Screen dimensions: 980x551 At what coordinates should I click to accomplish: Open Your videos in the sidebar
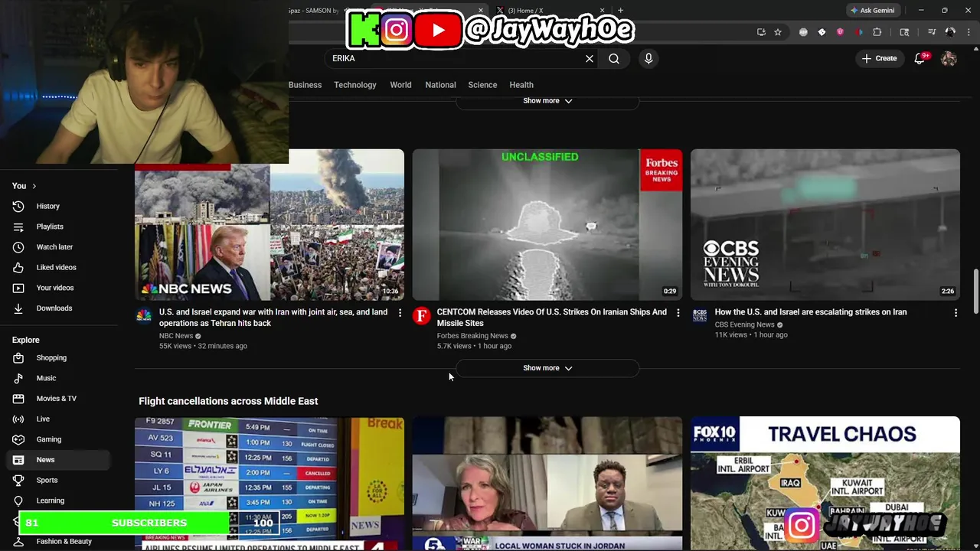[58, 288]
